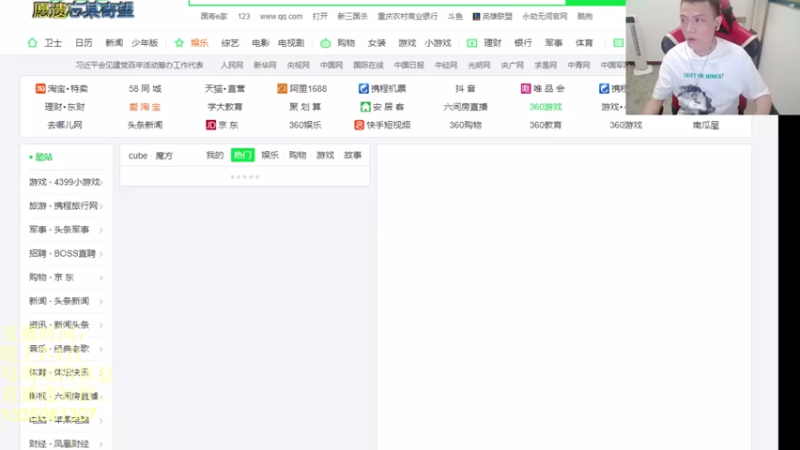The height and width of the screenshot is (450, 800).
Task: Open the 新闻 navigation link
Action: tap(114, 43)
